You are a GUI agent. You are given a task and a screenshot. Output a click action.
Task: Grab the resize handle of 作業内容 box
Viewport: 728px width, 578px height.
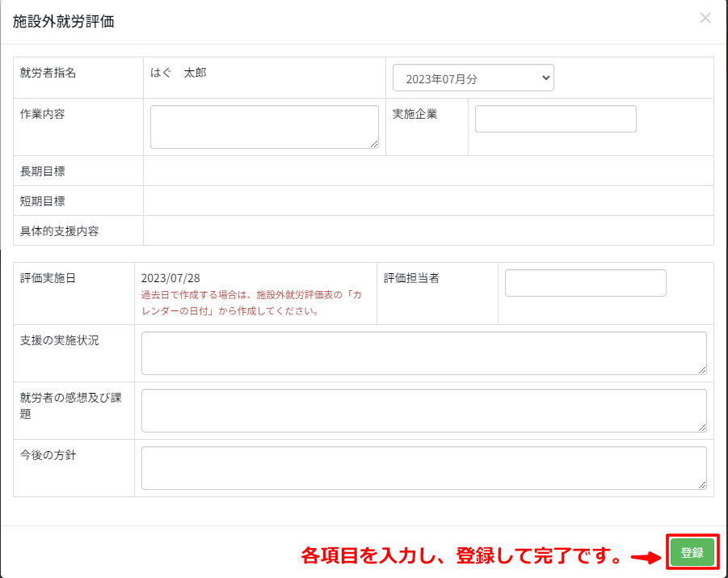[x=374, y=144]
